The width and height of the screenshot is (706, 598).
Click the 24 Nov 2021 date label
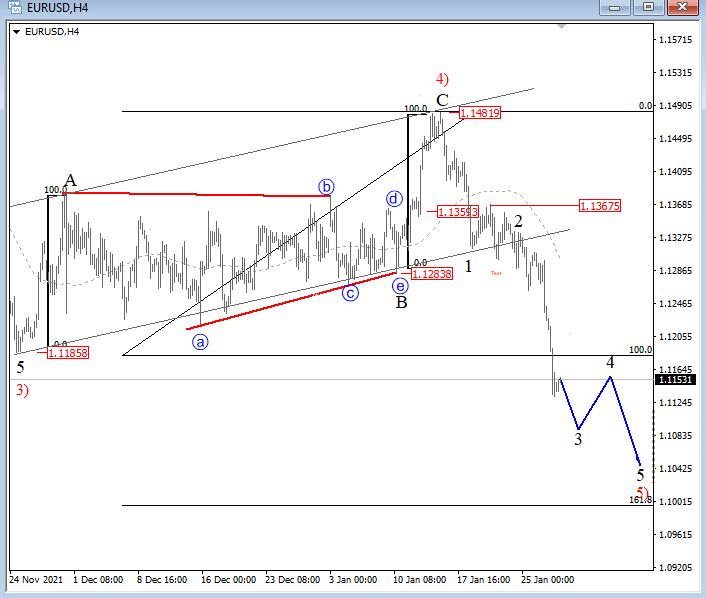[x=36, y=580]
